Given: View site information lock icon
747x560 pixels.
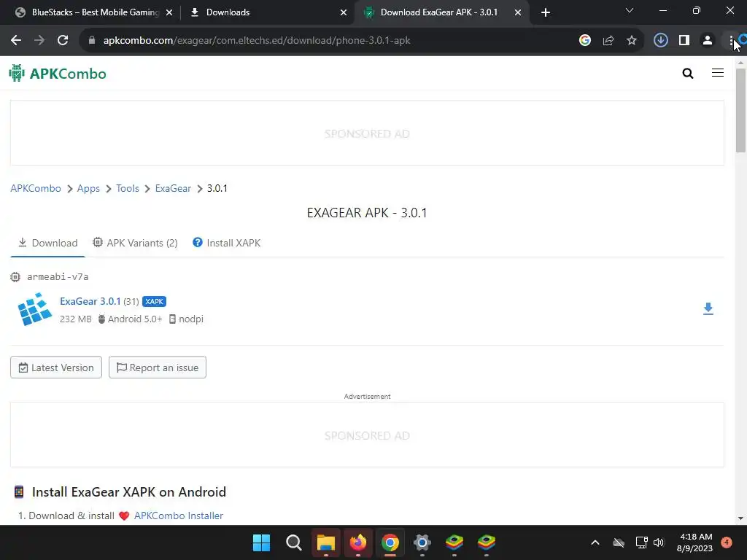Looking at the screenshot, I should click(x=92, y=41).
